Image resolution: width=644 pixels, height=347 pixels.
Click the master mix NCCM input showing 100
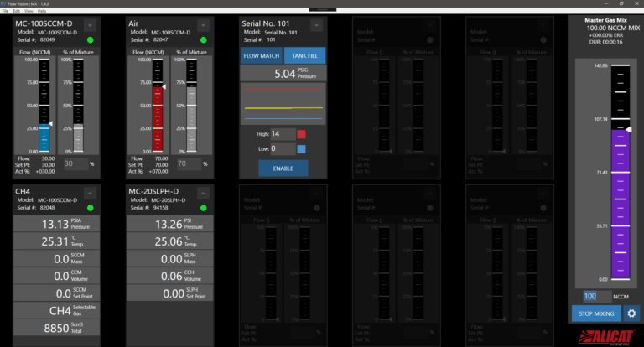click(x=597, y=296)
